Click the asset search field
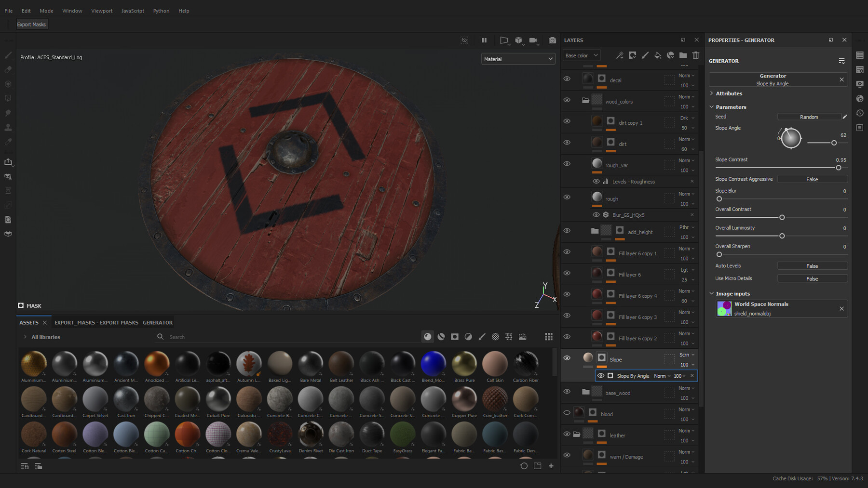 click(241, 337)
